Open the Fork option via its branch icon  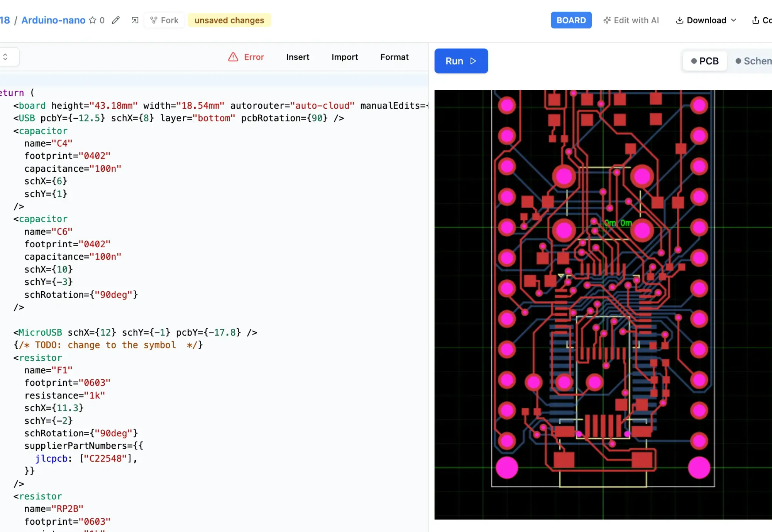click(x=154, y=20)
